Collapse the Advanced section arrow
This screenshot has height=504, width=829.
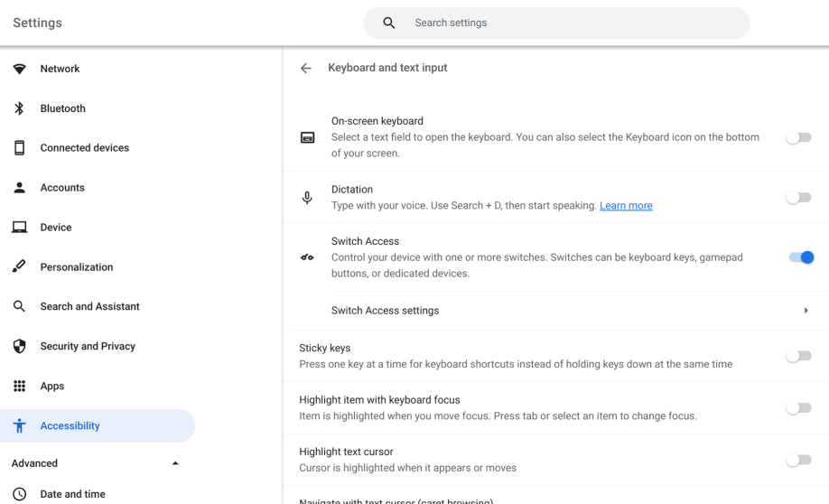pyautogui.click(x=175, y=463)
